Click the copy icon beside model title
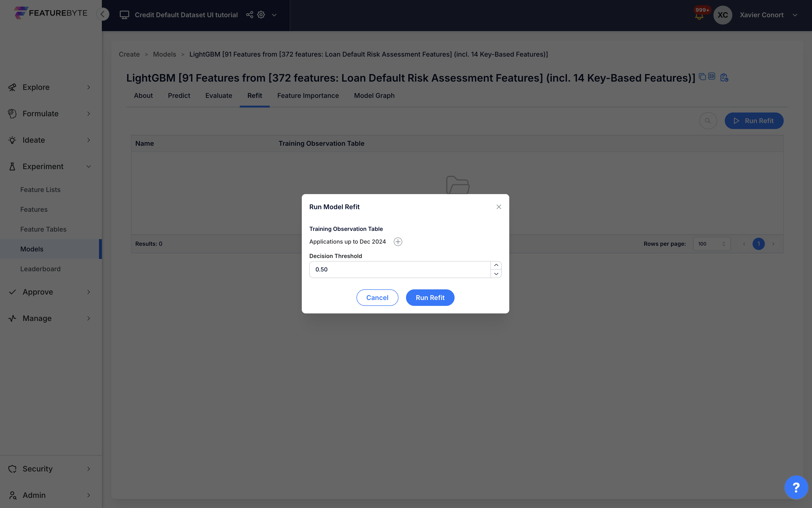This screenshot has height=508, width=812. point(702,77)
